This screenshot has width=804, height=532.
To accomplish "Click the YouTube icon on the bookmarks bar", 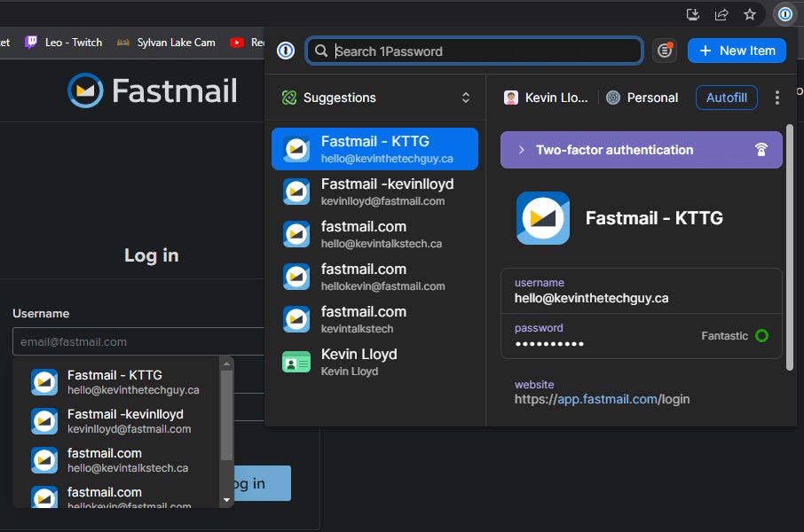I will coord(237,42).
